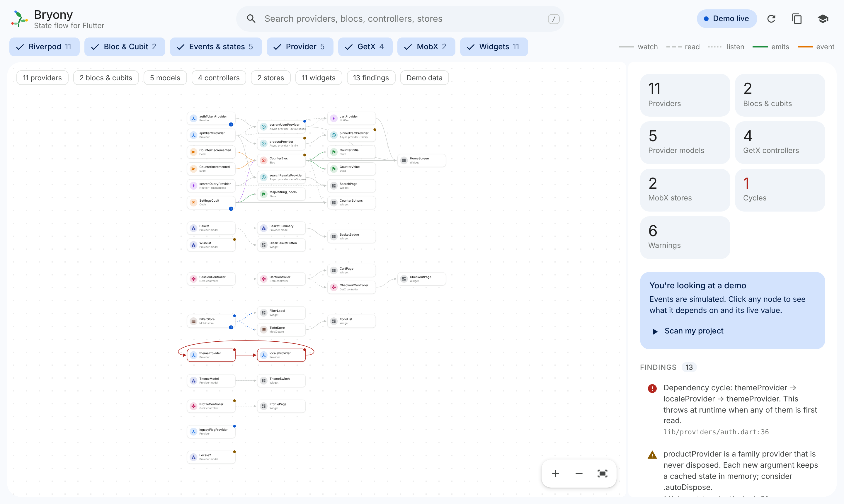Click the SettingsCubit node icon
The image size is (844, 504).
point(194,202)
